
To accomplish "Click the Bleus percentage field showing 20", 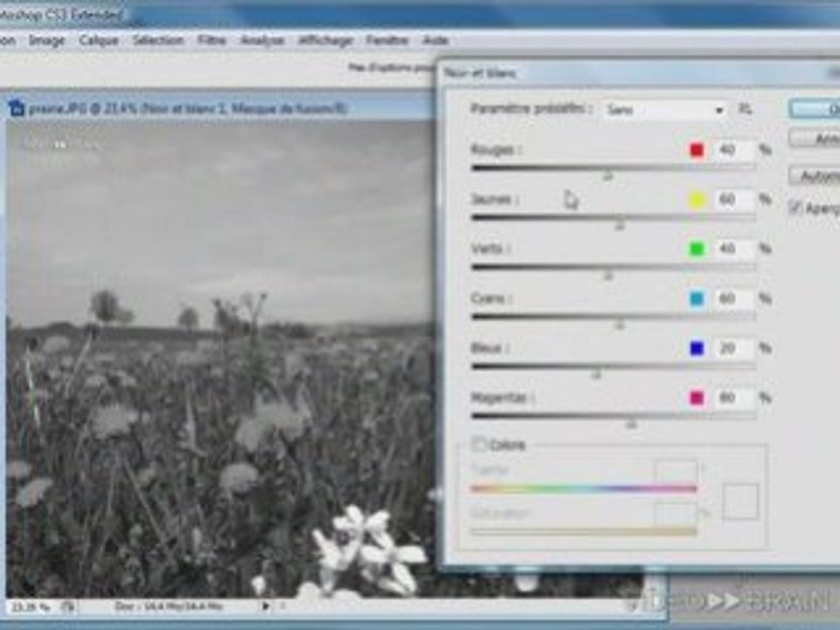I will [734, 348].
